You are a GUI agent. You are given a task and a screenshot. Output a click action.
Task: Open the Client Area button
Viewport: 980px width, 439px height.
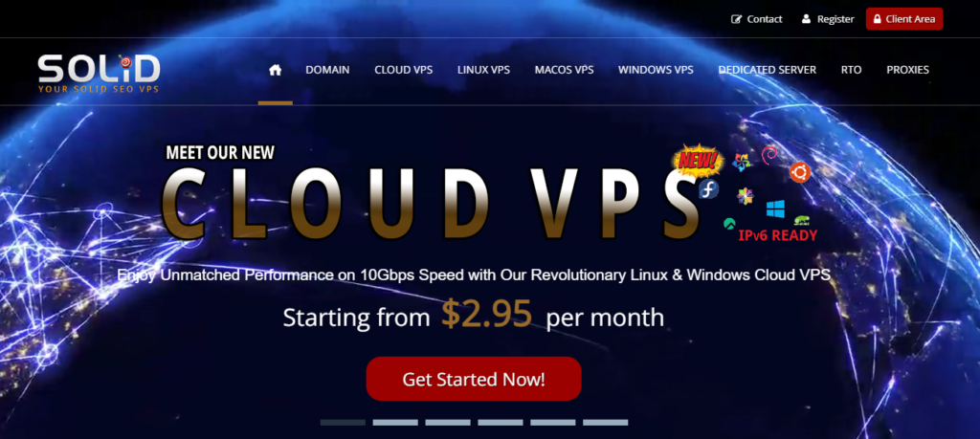[x=903, y=19]
